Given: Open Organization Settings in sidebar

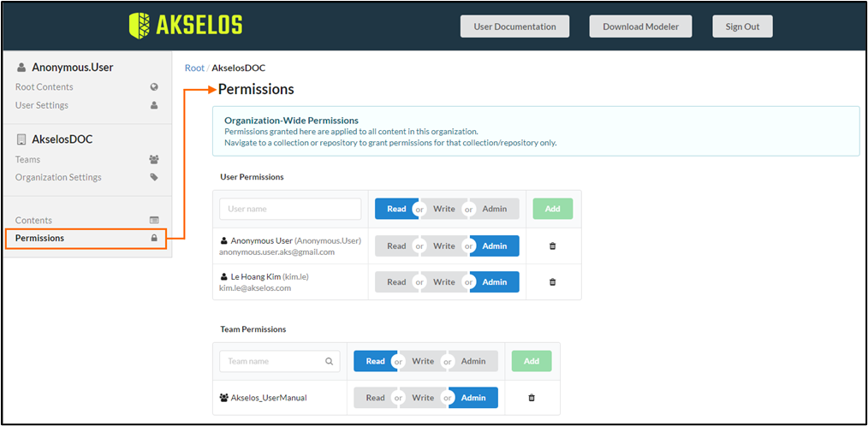Looking at the screenshot, I should (58, 178).
